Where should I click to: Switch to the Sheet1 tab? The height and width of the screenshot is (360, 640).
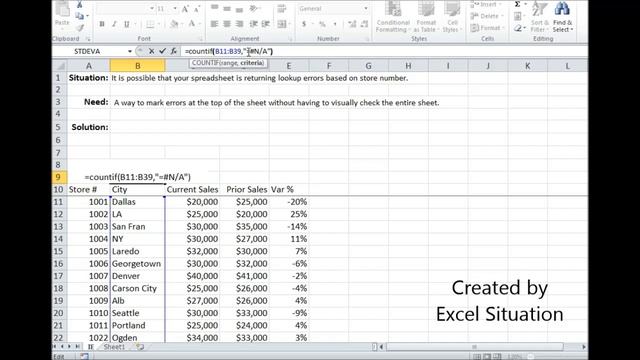(114, 347)
